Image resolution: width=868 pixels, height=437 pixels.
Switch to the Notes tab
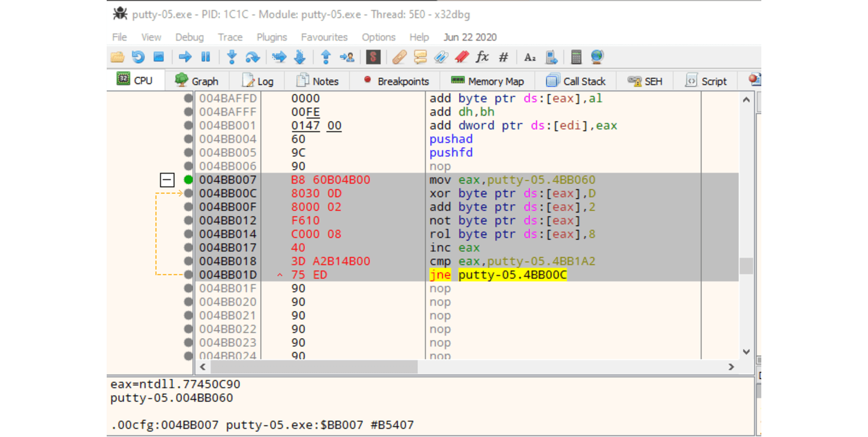[x=317, y=81]
